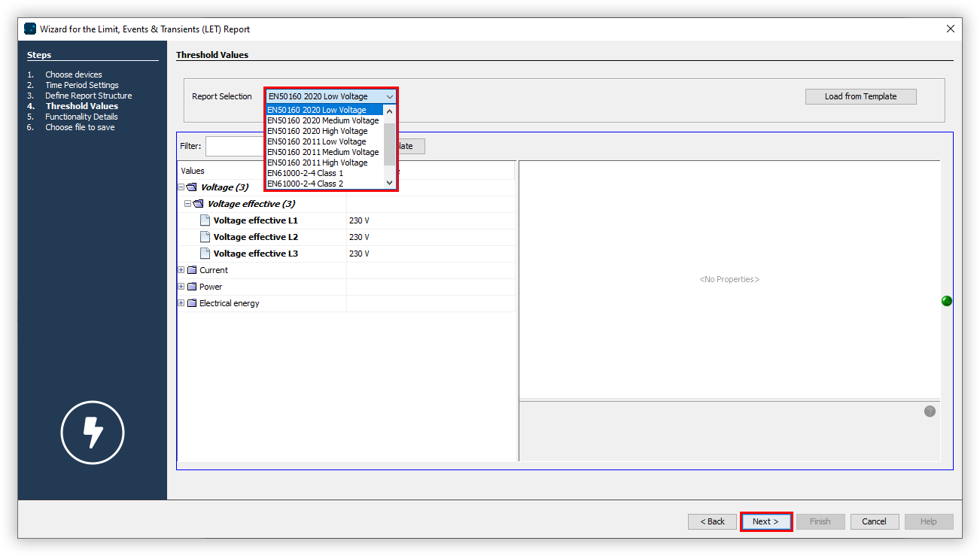Click the Voltage effective L1 document icon
This screenshot has width=980, height=556.
coord(205,220)
